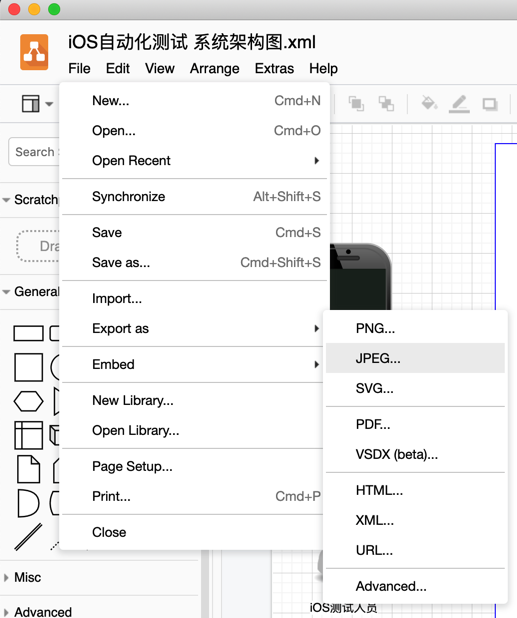Click the iPhone image on canvas
The width and height of the screenshot is (517, 618).
pyautogui.click(x=360, y=277)
